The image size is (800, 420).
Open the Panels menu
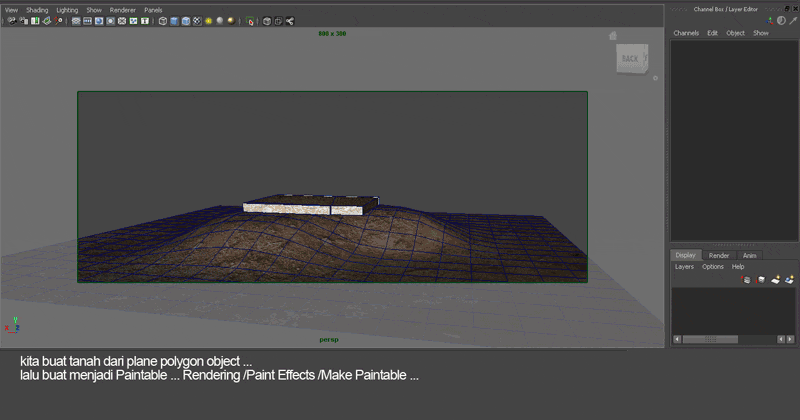(x=153, y=10)
